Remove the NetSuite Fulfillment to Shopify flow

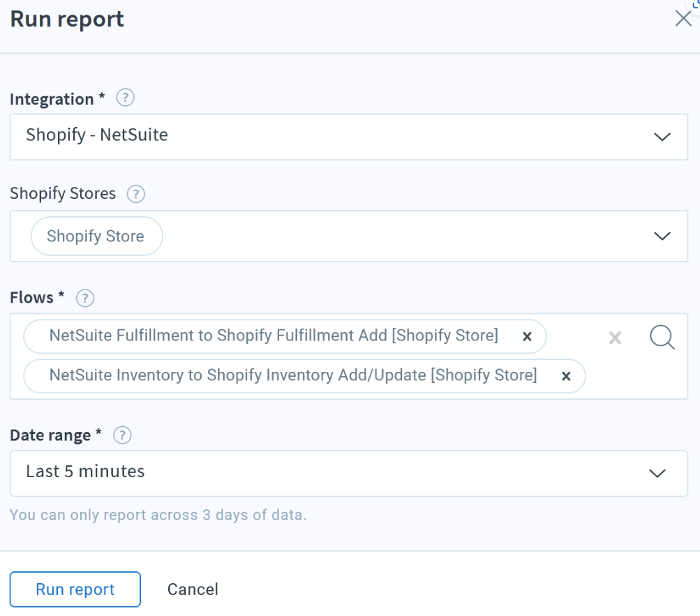point(528,337)
